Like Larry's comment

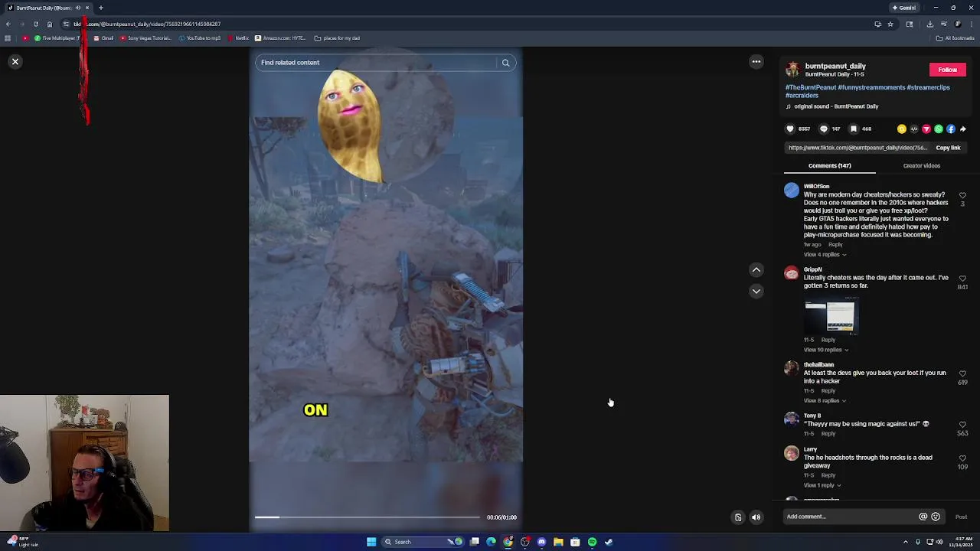pos(962,458)
